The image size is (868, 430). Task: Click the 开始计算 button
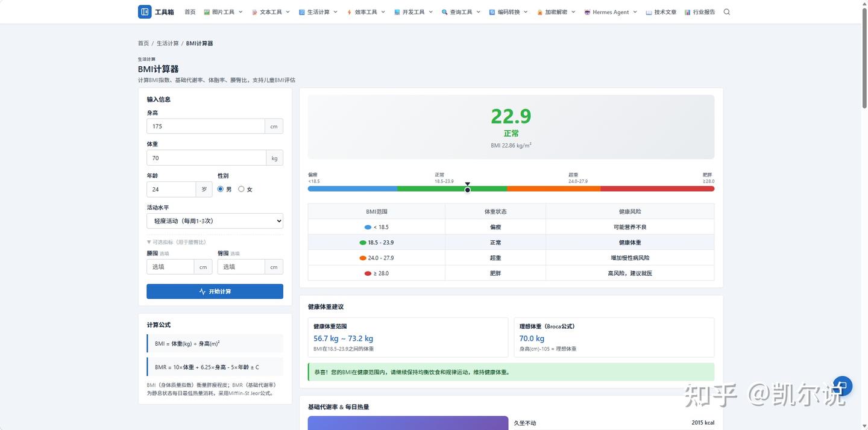coord(215,291)
